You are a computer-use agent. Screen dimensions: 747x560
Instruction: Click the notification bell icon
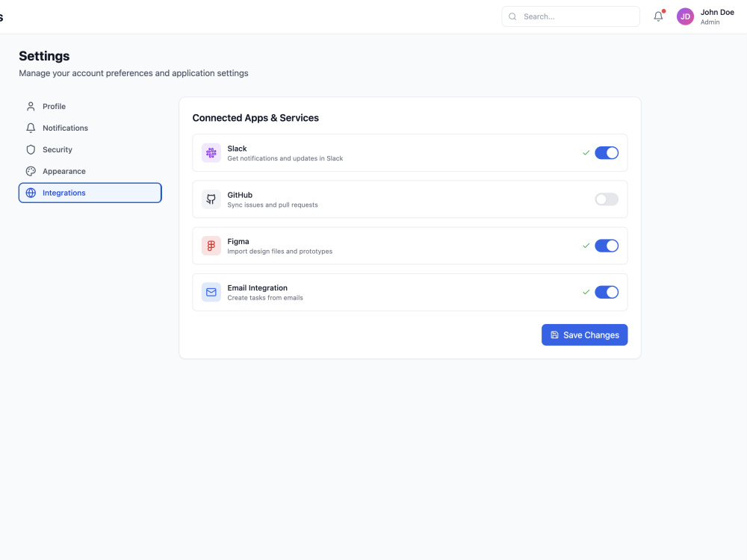pos(658,16)
